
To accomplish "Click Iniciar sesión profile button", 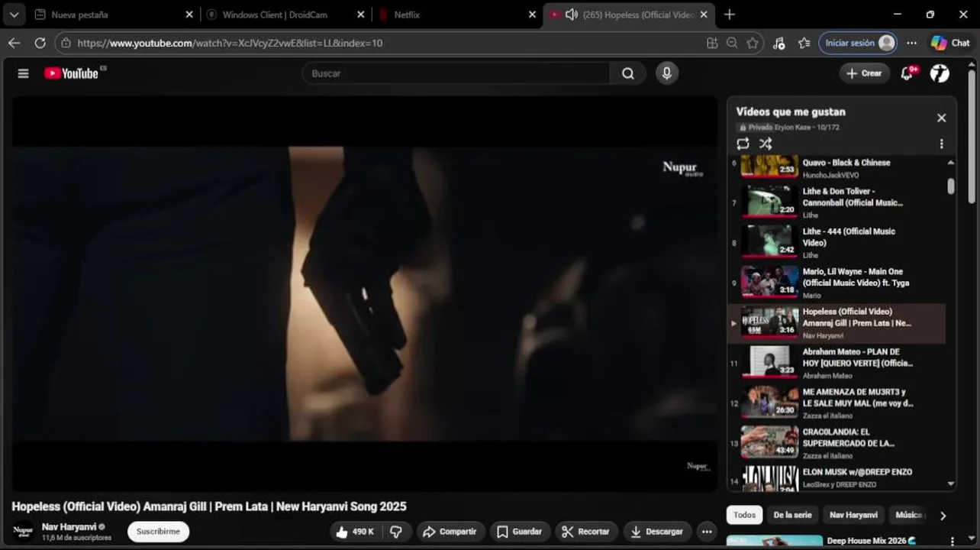I will (858, 43).
